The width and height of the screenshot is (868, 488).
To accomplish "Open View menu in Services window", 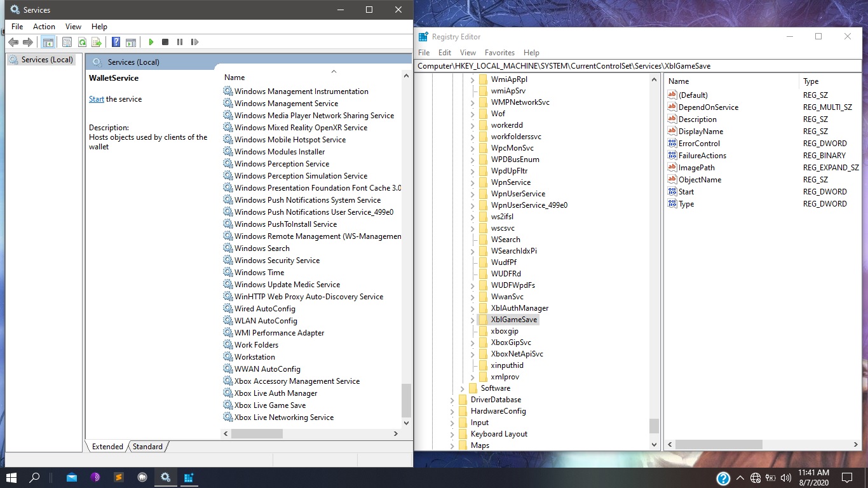I will tap(73, 27).
